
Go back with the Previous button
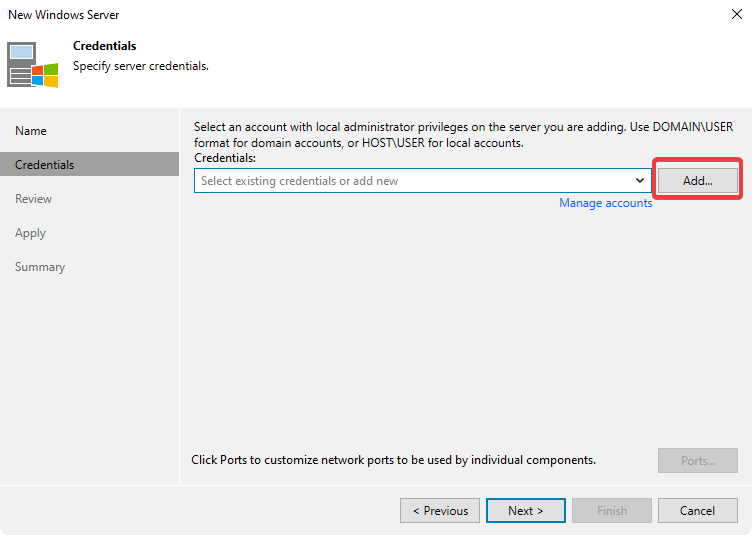pos(440,511)
